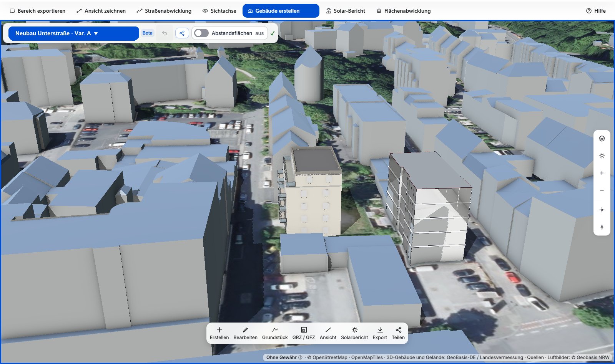Click the sun lighting icon on right
The image size is (615, 364).
[x=602, y=156]
